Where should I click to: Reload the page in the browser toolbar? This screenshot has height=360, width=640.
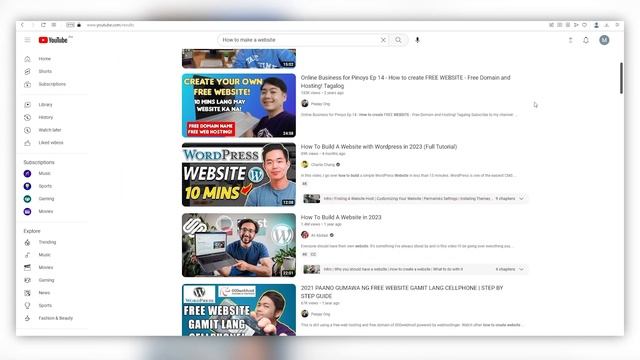pyautogui.click(x=43, y=25)
